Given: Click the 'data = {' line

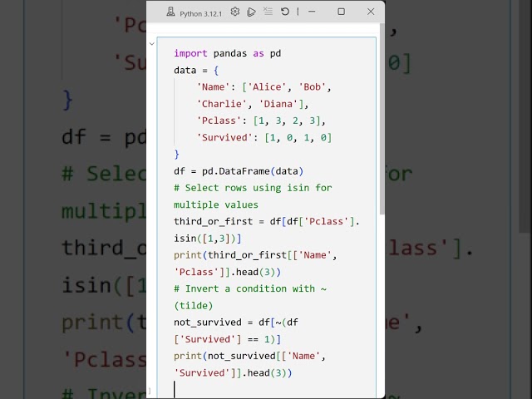Looking at the screenshot, I should coord(196,70).
